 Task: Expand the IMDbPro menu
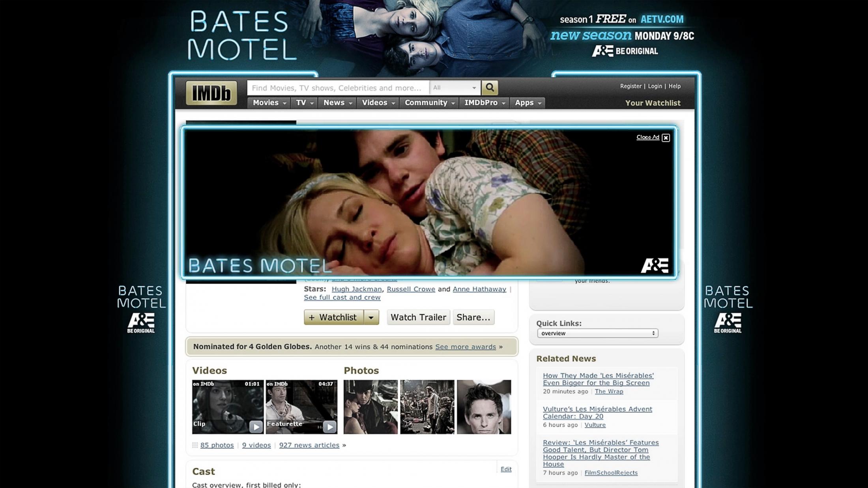(x=484, y=102)
